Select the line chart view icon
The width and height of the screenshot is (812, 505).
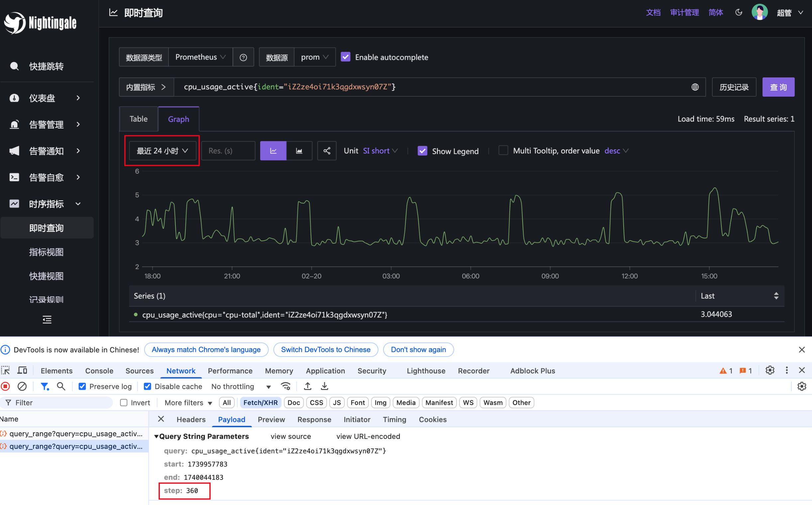click(x=273, y=151)
